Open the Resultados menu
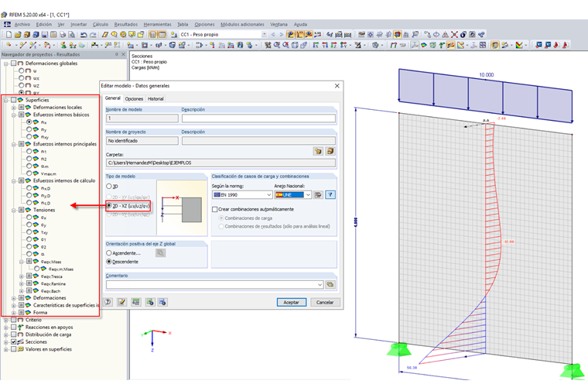Viewport: 588px width, 391px height. [x=125, y=25]
